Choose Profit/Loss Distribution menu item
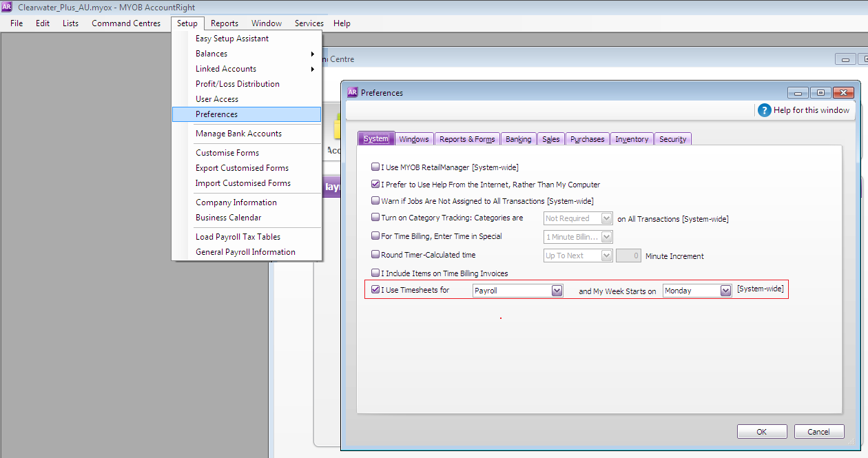This screenshot has height=458, width=868. [247, 84]
